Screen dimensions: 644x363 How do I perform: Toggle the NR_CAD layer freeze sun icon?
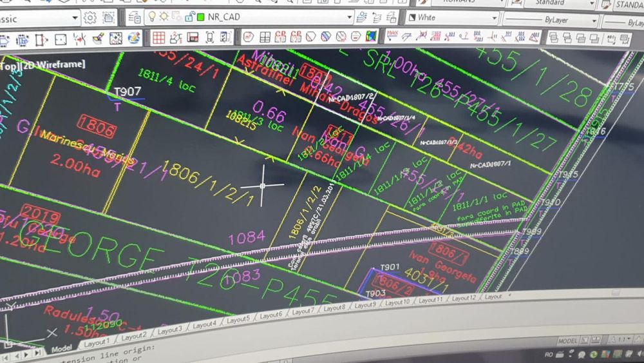pos(164,17)
